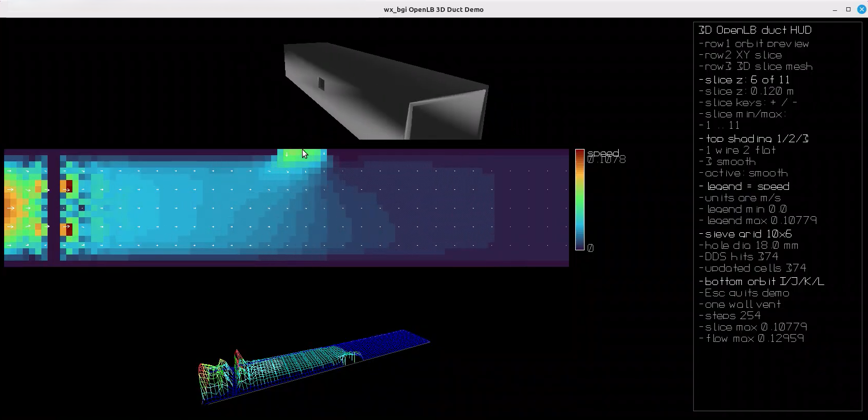Click the "speed" label above the legend
868x420 pixels.
click(x=603, y=153)
